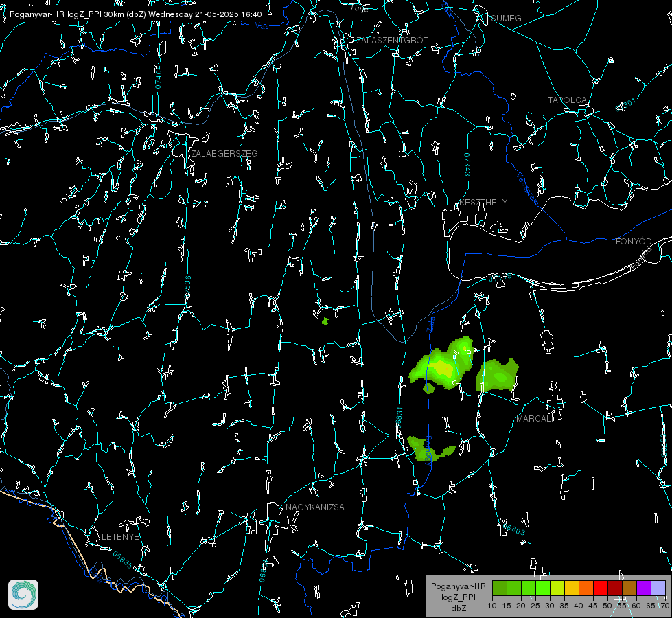The image size is (672, 618).
Task: Click the LETENYE town label
Action: [120, 536]
